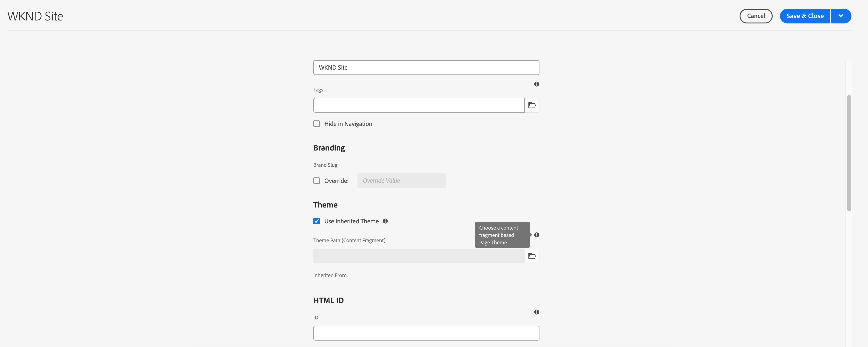Enable Hide in Navigation checkbox
868x347 pixels.
[x=316, y=124]
